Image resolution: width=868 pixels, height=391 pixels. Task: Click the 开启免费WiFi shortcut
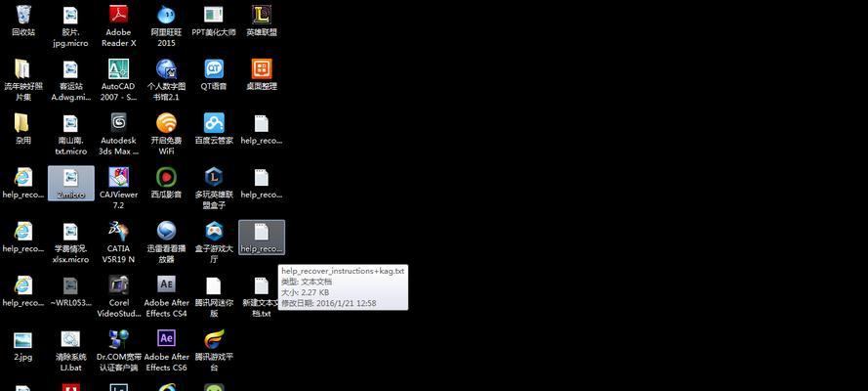(166, 135)
